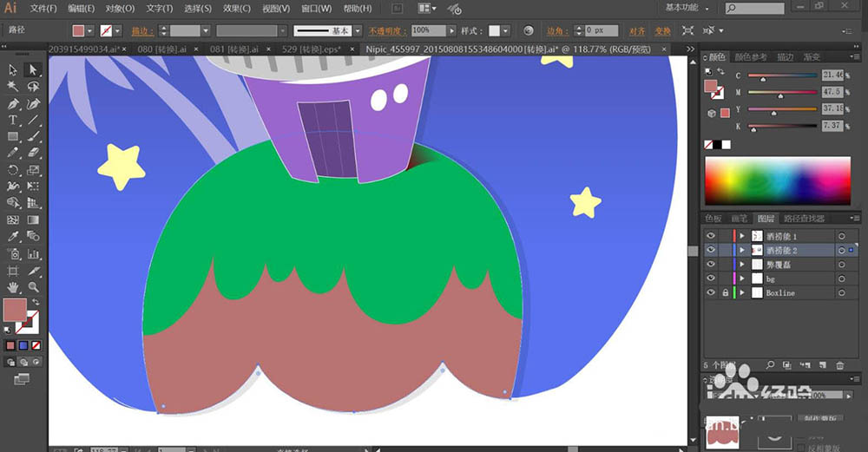
Task: Select the Direct Selection tool
Action: [33, 70]
